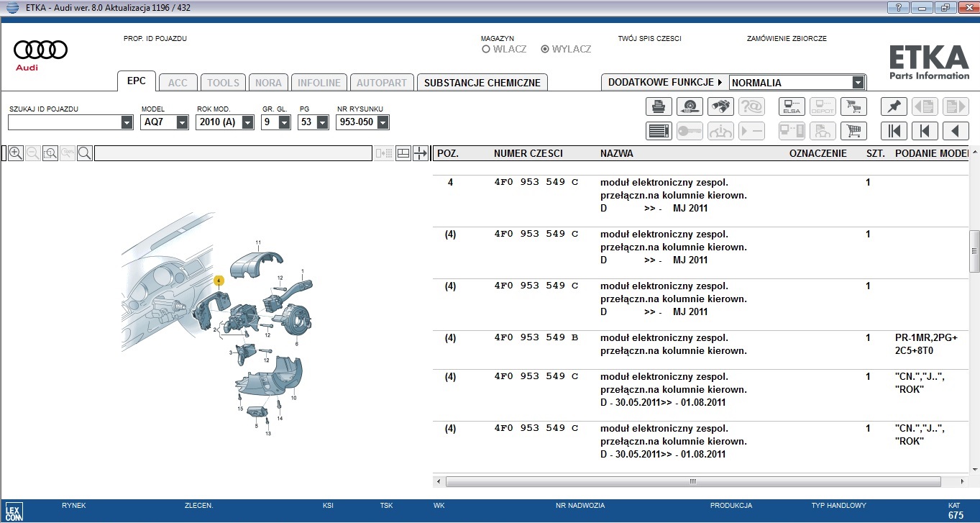Select the WLACZ magazyn radio button
The width and height of the screenshot is (980, 523).
click(486, 50)
